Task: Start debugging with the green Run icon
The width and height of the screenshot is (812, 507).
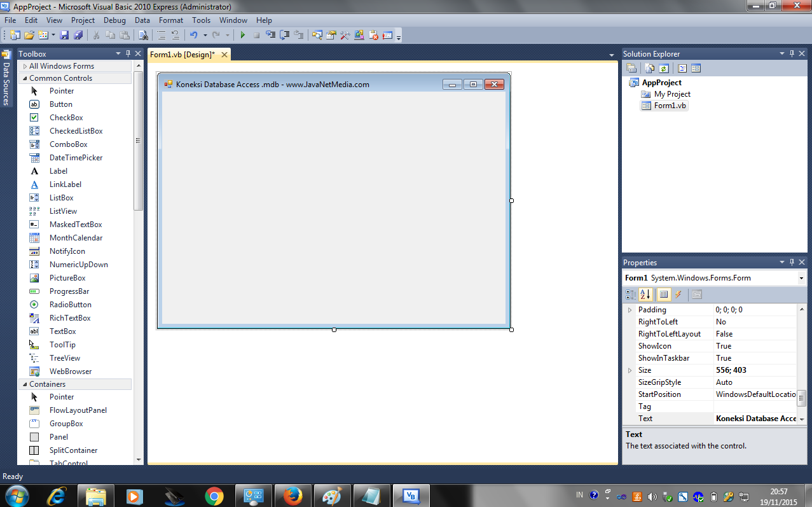Action: click(x=244, y=35)
